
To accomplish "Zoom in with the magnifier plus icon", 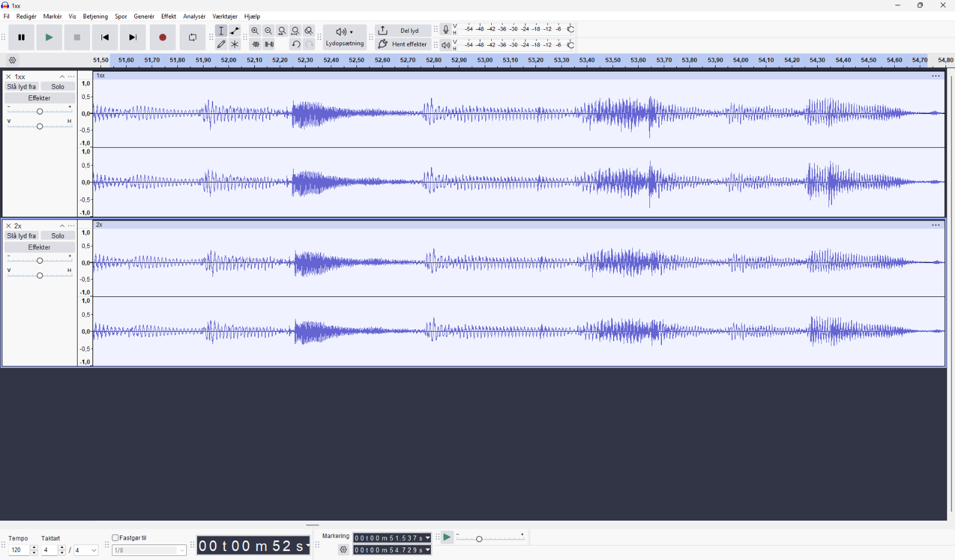I will [255, 31].
